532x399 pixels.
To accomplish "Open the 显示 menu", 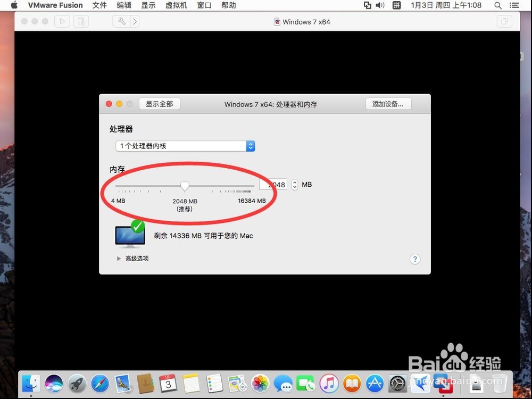I will [x=148, y=5].
